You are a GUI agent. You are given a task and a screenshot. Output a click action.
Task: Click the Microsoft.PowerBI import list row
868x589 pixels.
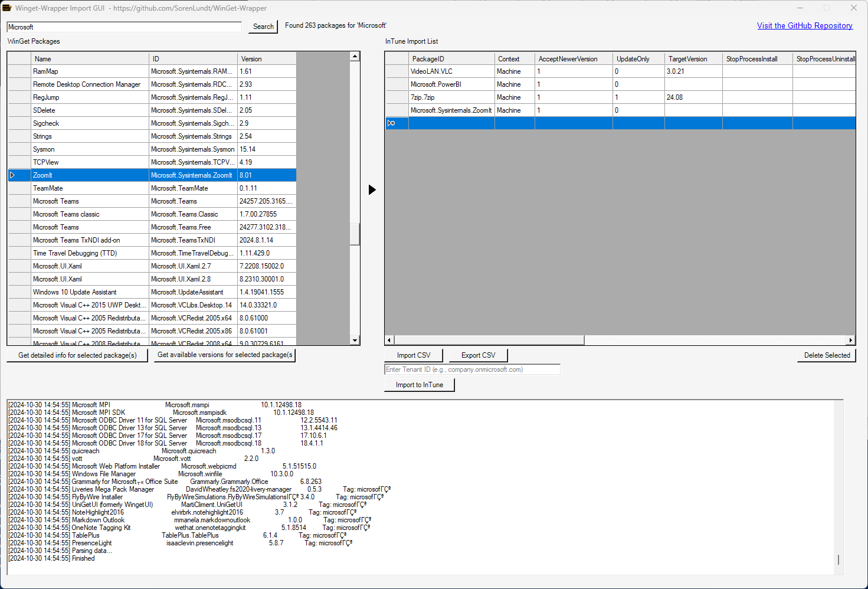coord(620,84)
